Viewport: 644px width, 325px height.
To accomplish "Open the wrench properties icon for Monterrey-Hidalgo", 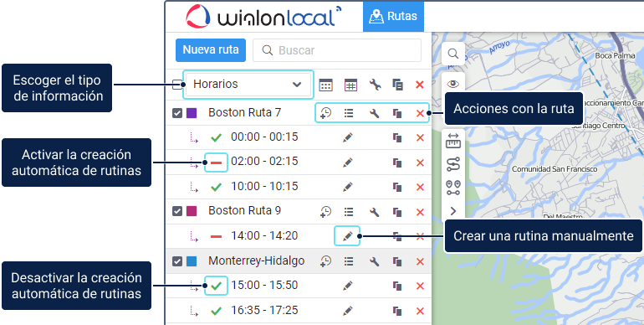I will tap(374, 261).
